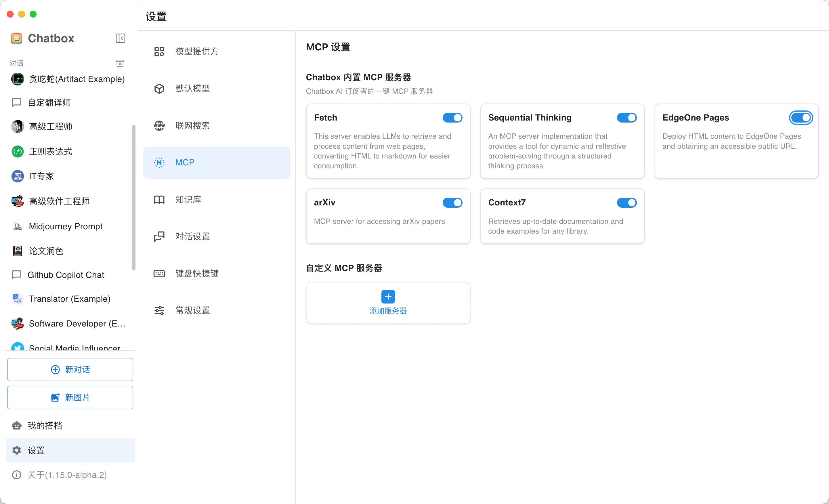The height and width of the screenshot is (504, 829).
Task: Click the conversation list scrollbar
Action: tap(134, 198)
